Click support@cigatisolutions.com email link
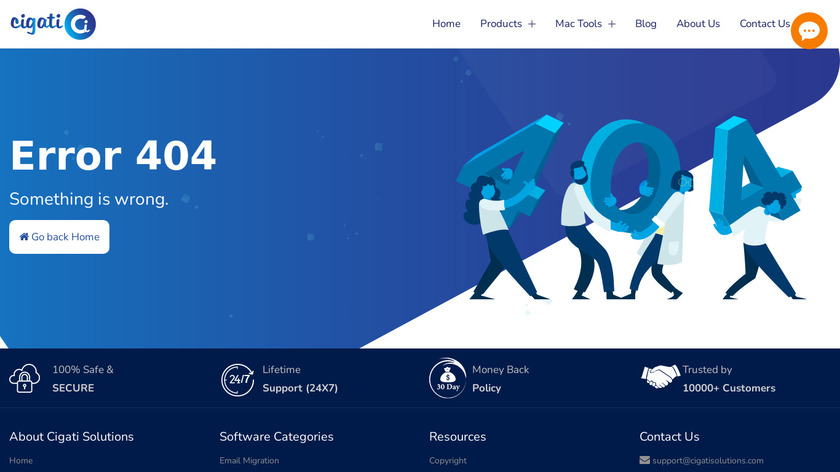Image resolution: width=840 pixels, height=472 pixels. click(708, 460)
